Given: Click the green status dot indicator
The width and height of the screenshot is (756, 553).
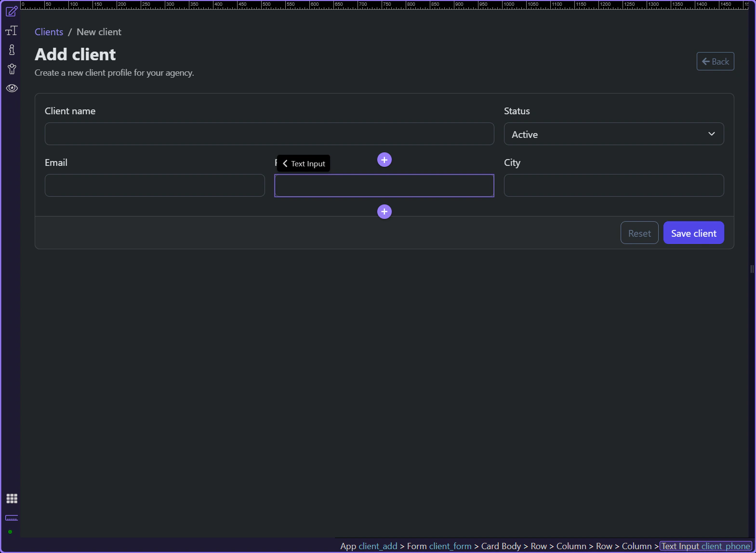Looking at the screenshot, I should pos(10,532).
